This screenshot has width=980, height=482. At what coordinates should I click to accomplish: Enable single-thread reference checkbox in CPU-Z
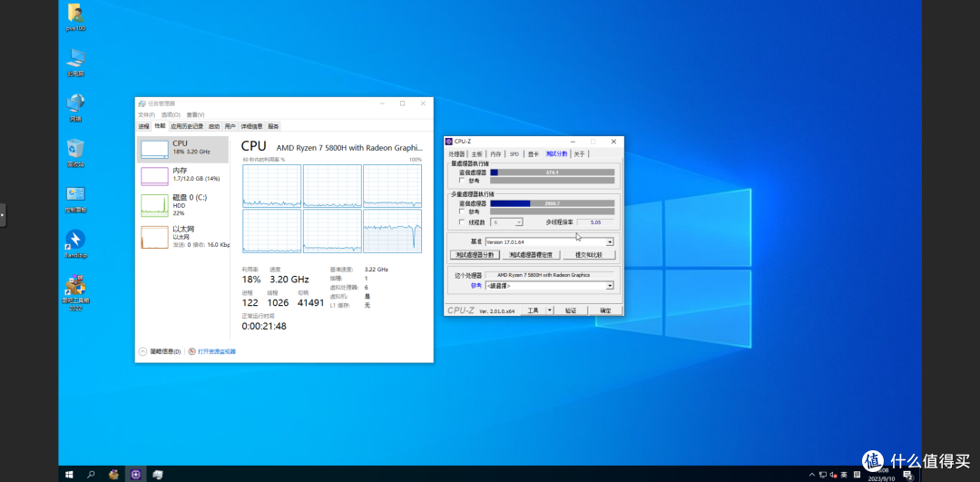tap(462, 181)
